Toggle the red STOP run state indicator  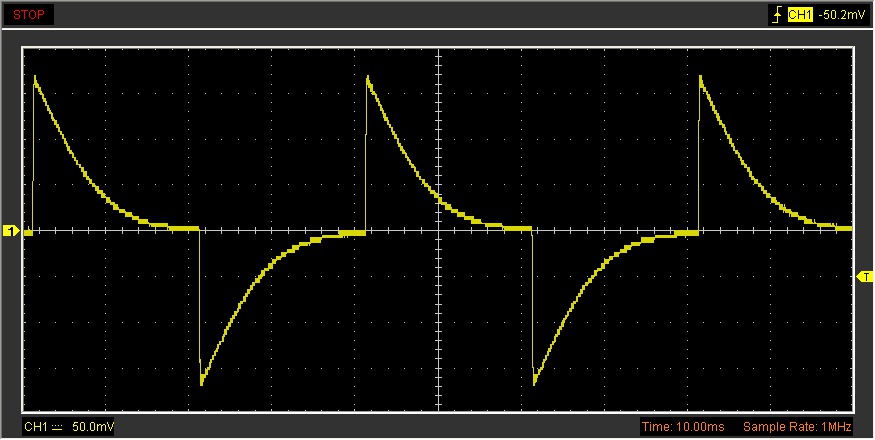pyautogui.click(x=27, y=15)
